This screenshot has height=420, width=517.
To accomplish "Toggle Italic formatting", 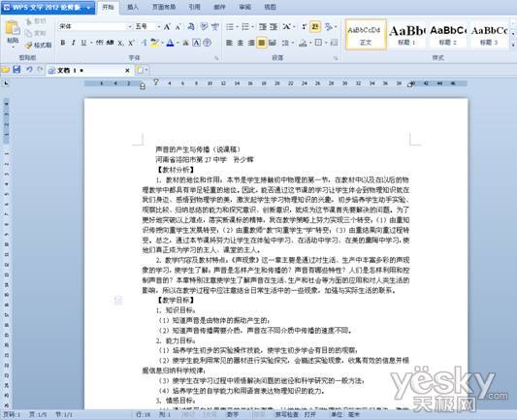I will click(x=73, y=43).
